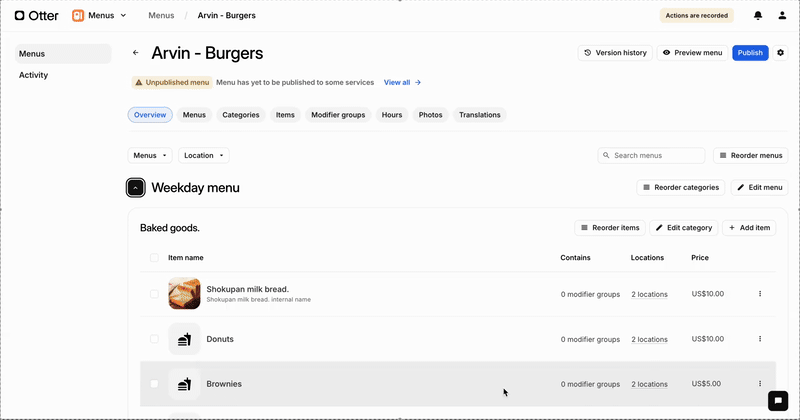
Task: Click the notifications bell icon
Action: point(758,16)
